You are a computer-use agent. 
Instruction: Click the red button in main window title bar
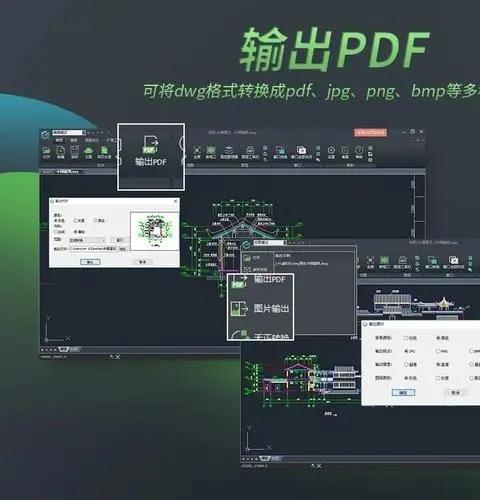coord(370,132)
